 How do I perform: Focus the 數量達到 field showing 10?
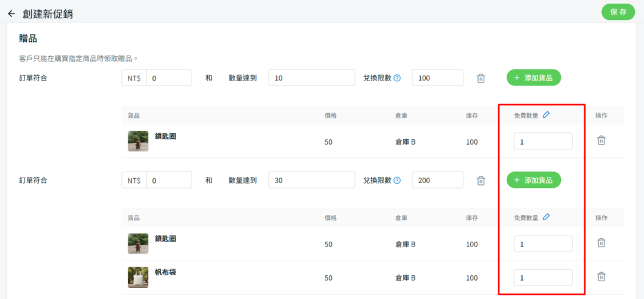click(312, 78)
